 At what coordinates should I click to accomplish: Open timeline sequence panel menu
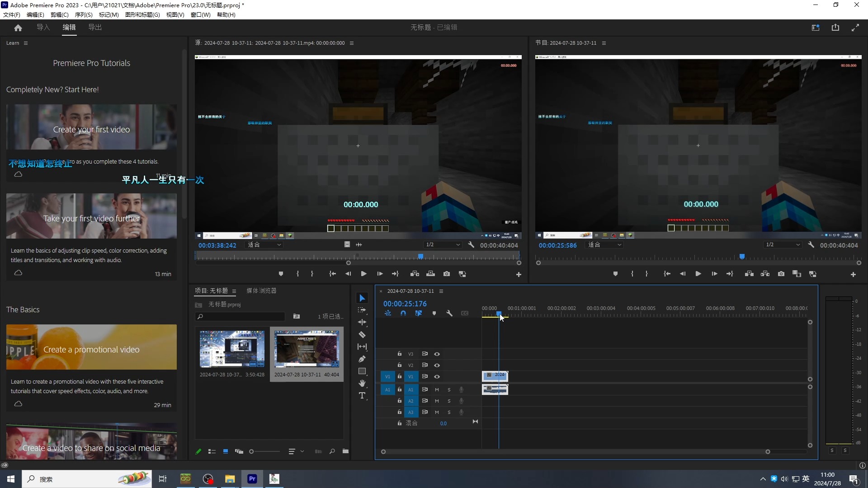pyautogui.click(x=441, y=291)
